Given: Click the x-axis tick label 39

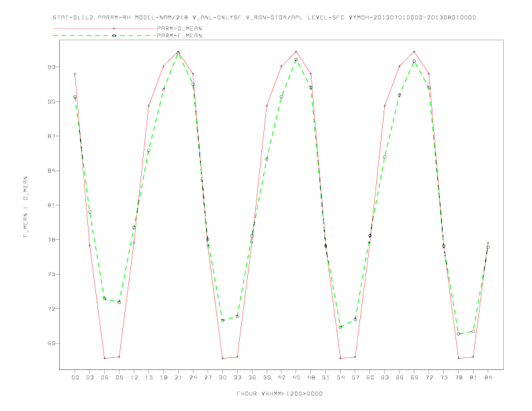Looking at the screenshot, I should point(267,377).
